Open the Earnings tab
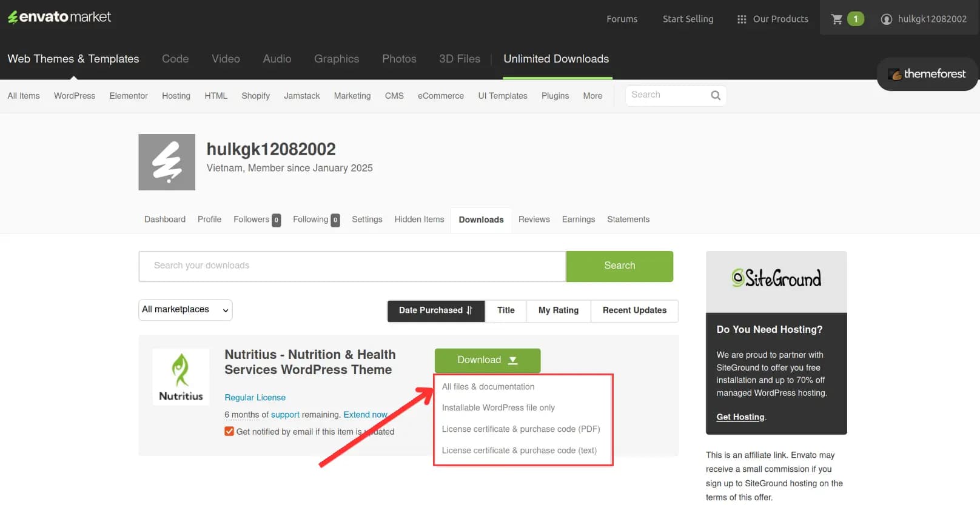This screenshot has height=513, width=980. [x=579, y=220]
